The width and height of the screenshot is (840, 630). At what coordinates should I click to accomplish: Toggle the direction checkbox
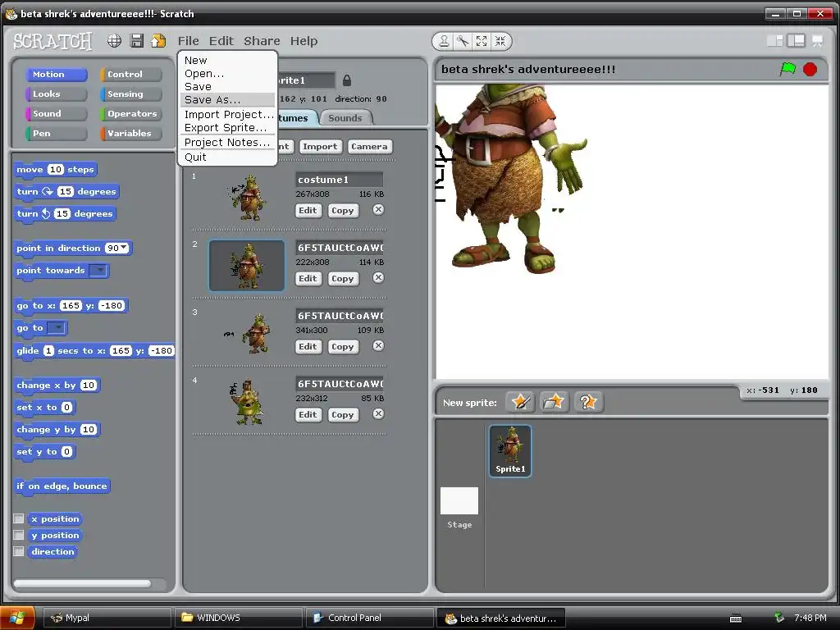[x=19, y=551]
